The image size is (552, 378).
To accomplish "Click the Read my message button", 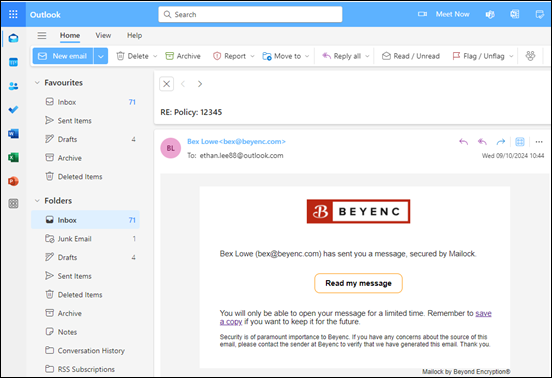I will point(358,283).
